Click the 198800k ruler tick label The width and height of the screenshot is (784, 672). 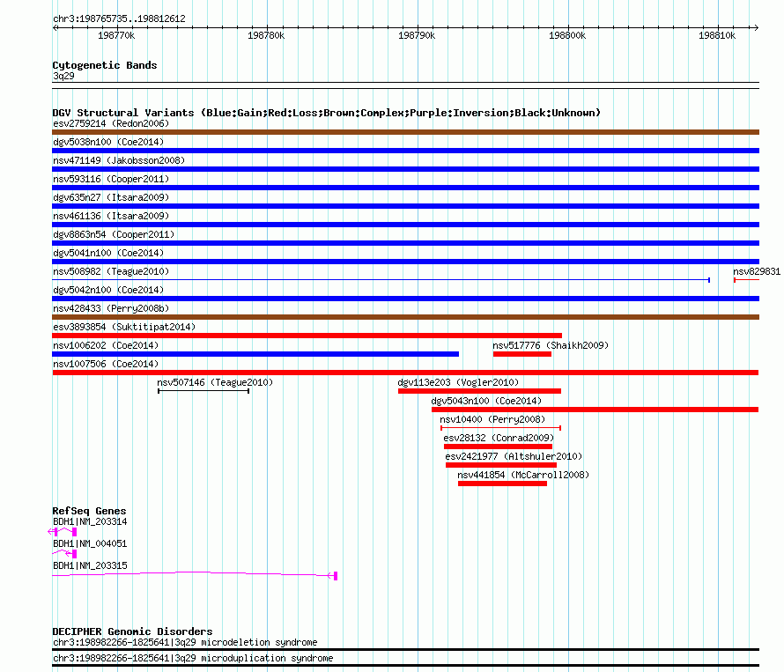point(567,35)
